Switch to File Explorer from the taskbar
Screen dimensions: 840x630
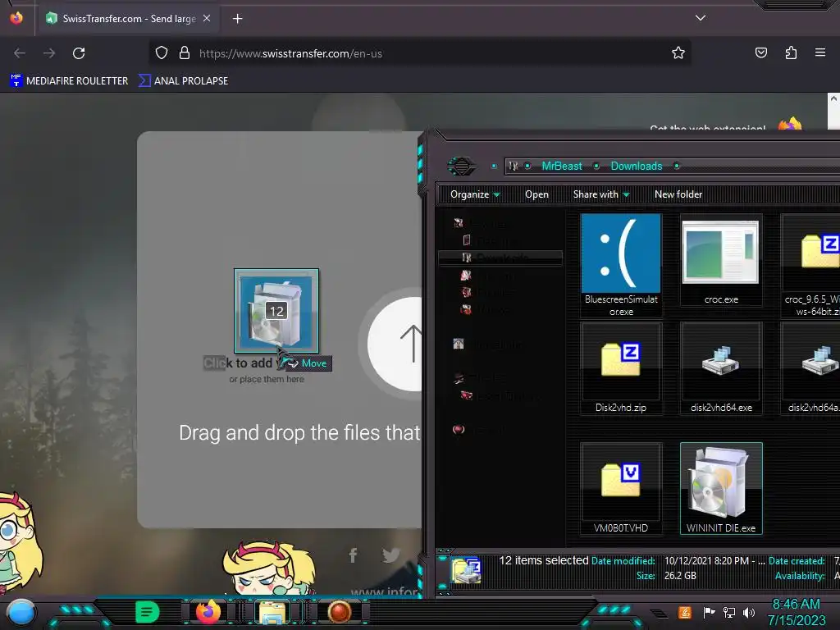pyautogui.click(x=272, y=612)
